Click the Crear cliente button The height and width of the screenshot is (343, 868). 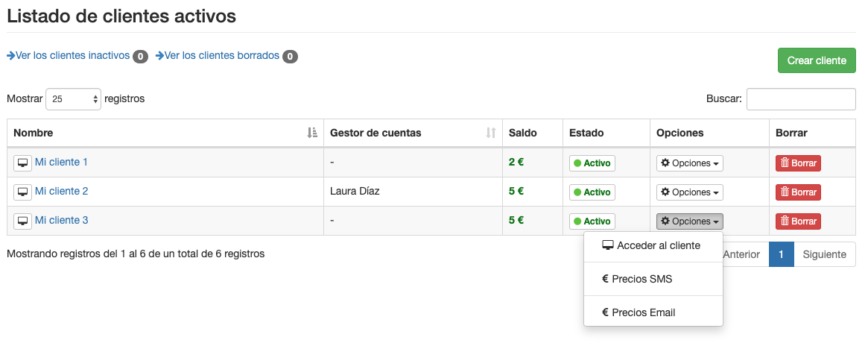816,60
